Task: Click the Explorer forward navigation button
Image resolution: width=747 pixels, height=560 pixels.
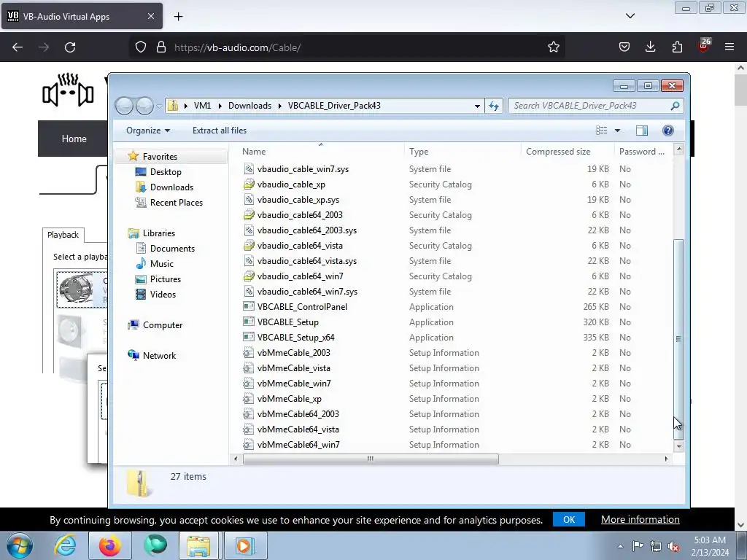Action: click(145, 106)
